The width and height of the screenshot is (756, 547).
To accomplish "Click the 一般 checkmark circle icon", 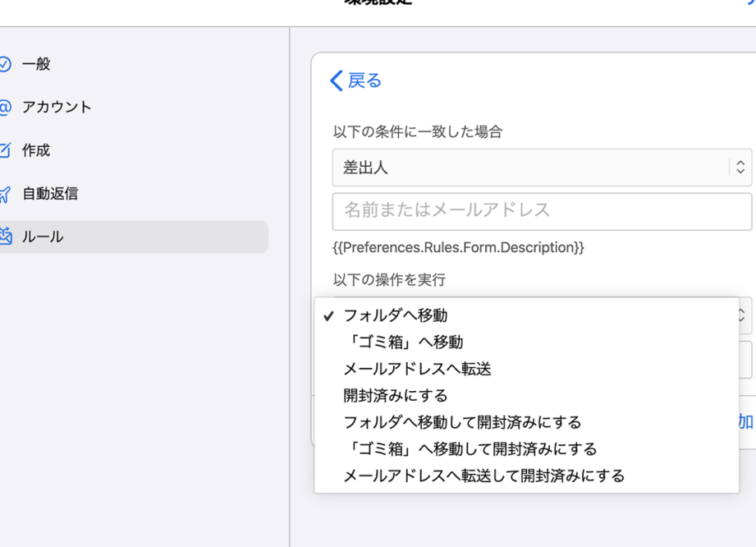I will pyautogui.click(x=5, y=64).
